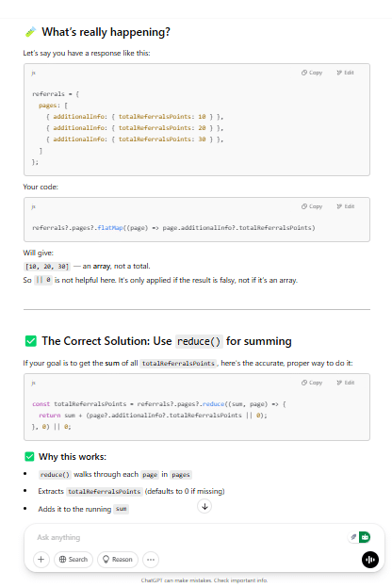
Task: Click the green checkmark beside Why this works
Action: pyautogui.click(x=29, y=456)
